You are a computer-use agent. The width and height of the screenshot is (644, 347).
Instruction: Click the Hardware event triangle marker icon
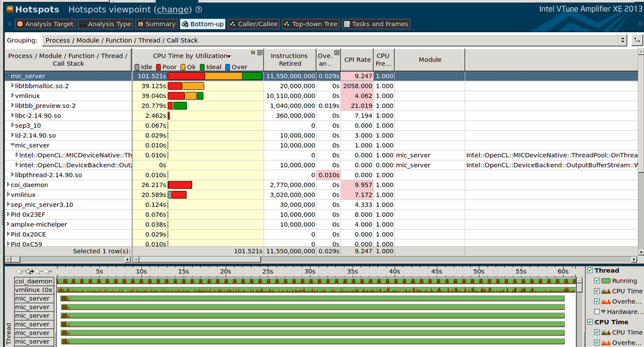(603, 312)
